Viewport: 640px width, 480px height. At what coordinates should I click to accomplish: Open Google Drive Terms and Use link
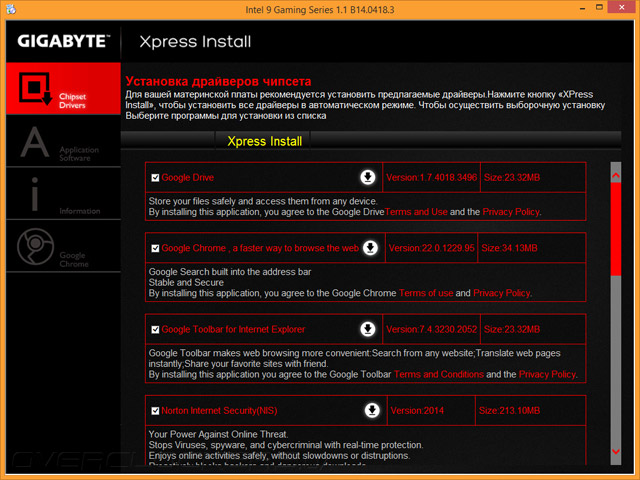[x=416, y=212]
